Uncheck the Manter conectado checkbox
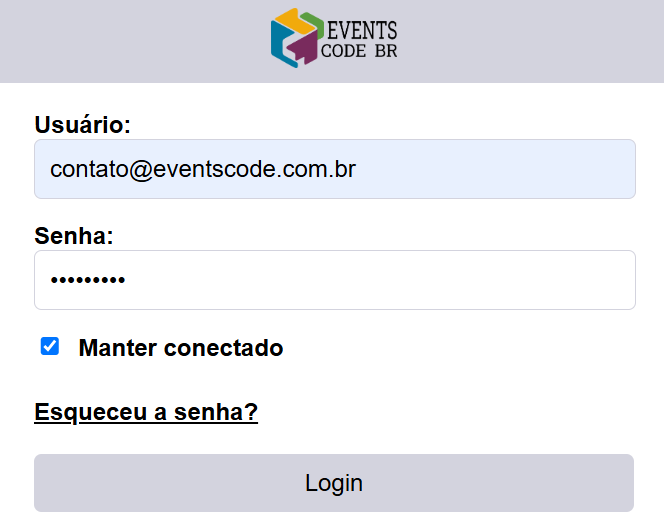The image size is (664, 526). click(50, 346)
